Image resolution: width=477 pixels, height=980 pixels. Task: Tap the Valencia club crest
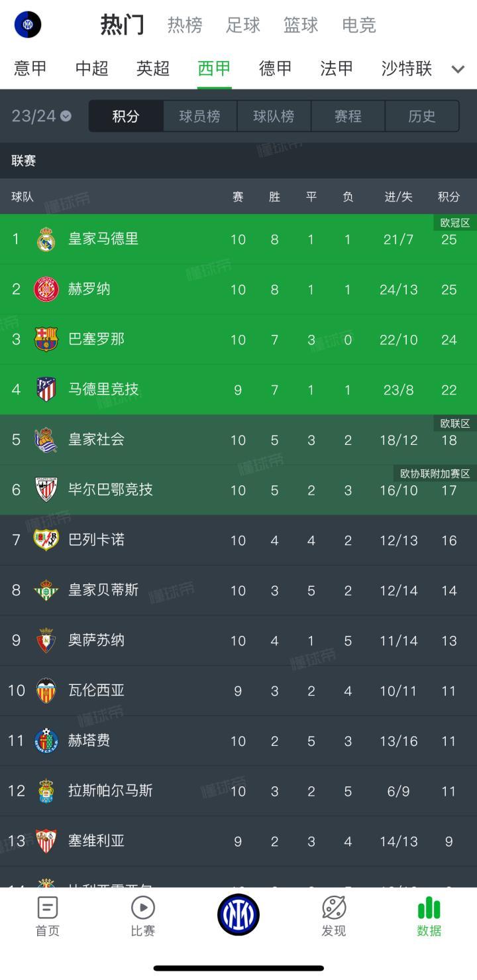[46, 690]
